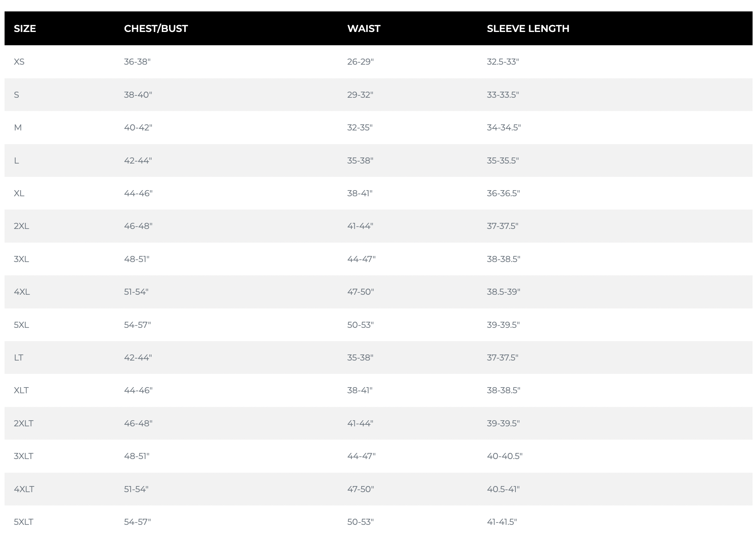Select the LT size label
Screen dimensions: 756x537
click(18, 357)
